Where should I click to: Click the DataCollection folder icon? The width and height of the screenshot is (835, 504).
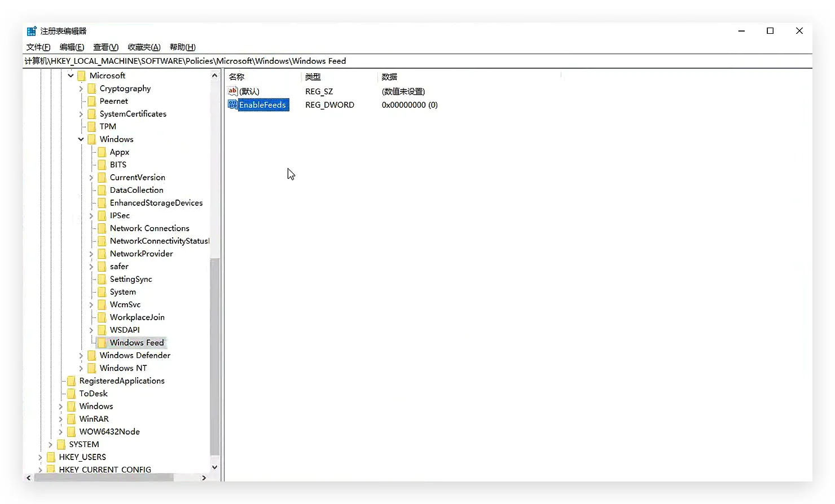click(x=102, y=190)
